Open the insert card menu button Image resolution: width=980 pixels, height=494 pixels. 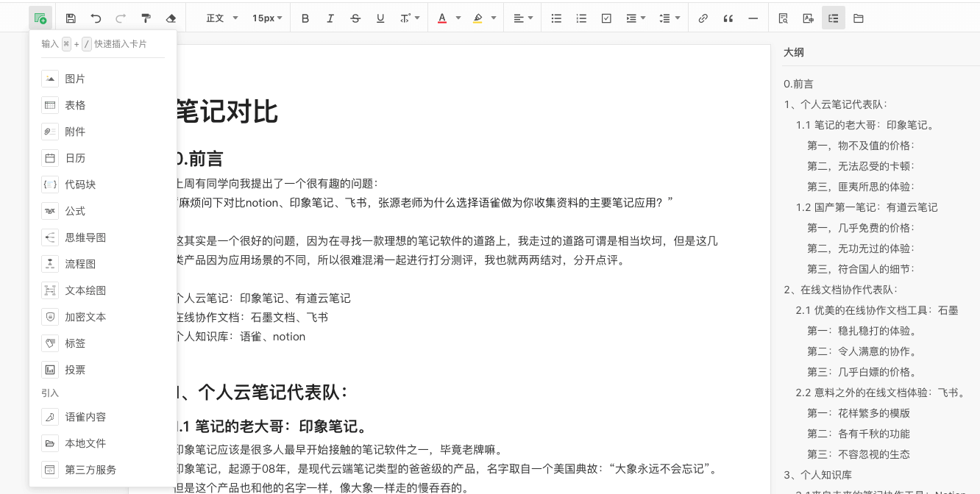click(40, 18)
